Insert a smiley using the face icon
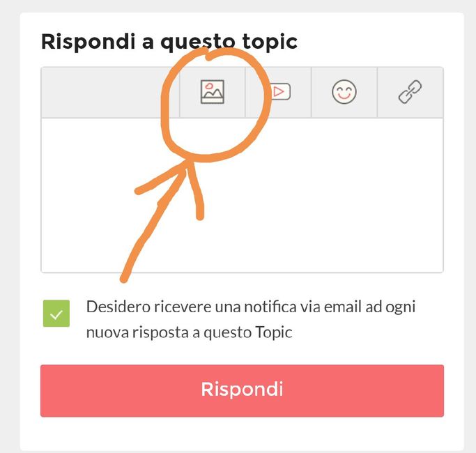The width and height of the screenshot is (476, 453). [344, 92]
